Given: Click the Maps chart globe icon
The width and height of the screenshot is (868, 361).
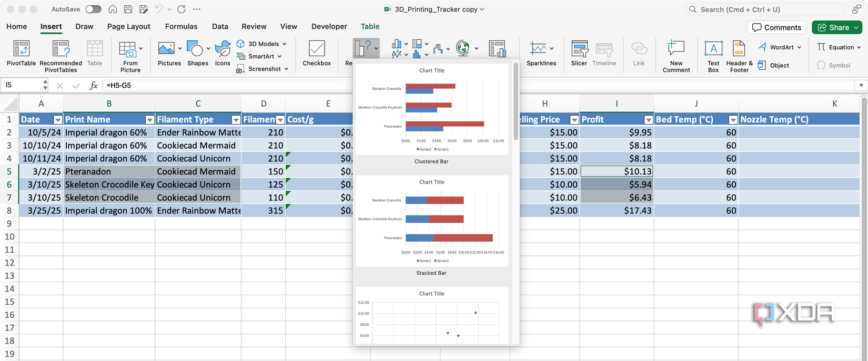Looking at the screenshot, I should point(463,48).
